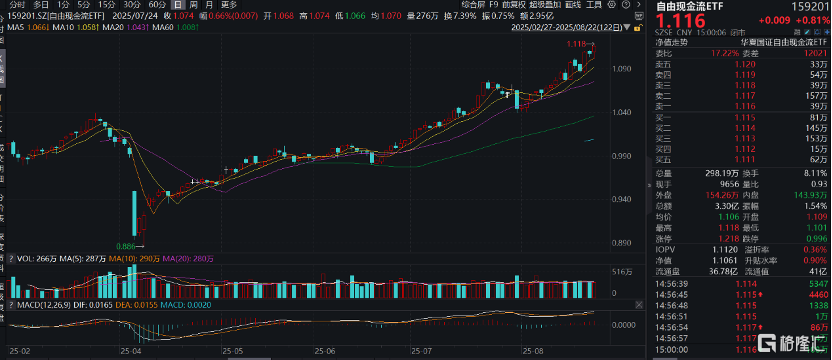Select the 卖一 1.116 order row

[x=741, y=107]
